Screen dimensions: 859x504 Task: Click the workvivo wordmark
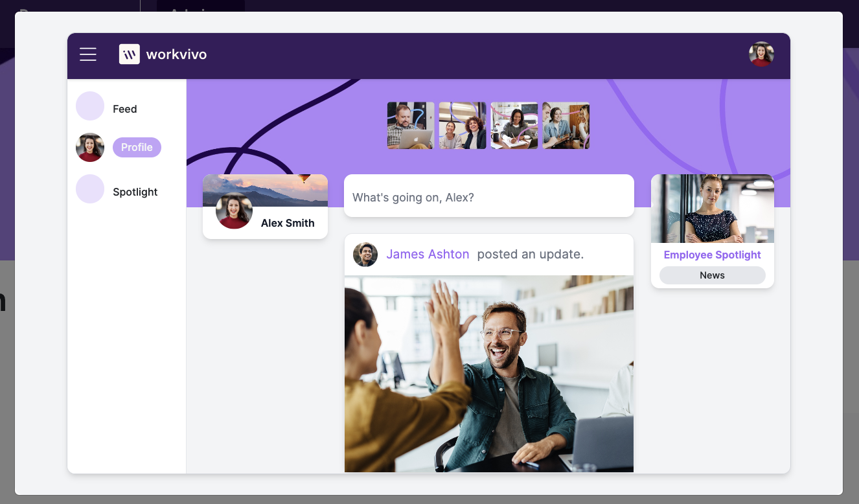[x=177, y=54]
